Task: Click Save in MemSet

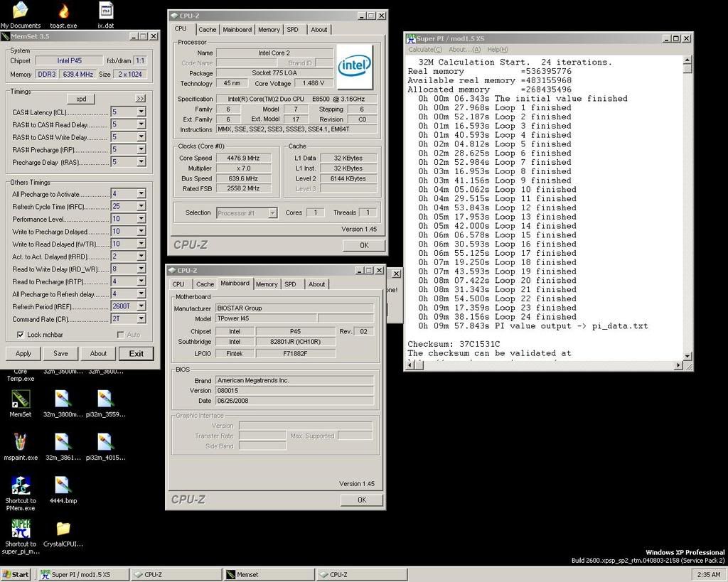Action: point(60,354)
